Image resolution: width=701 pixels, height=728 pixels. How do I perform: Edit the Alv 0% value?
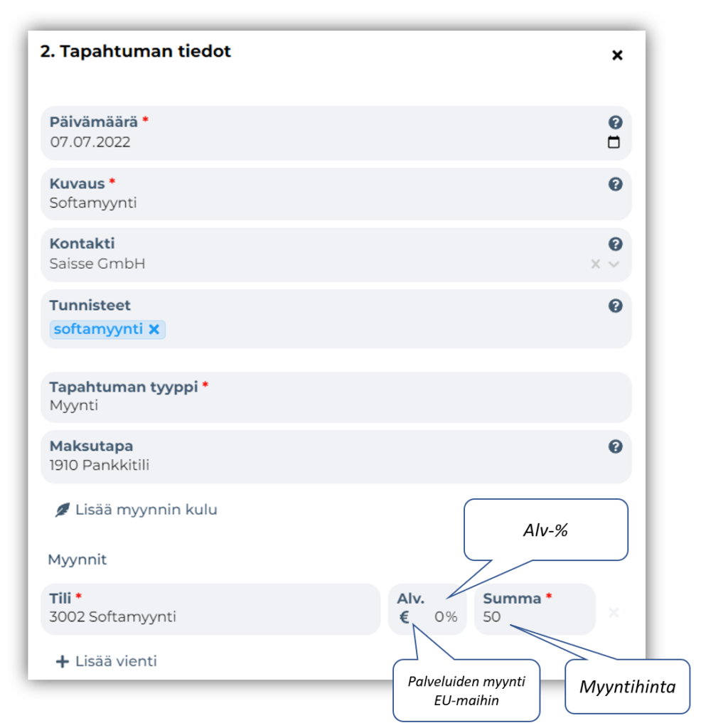click(x=446, y=617)
